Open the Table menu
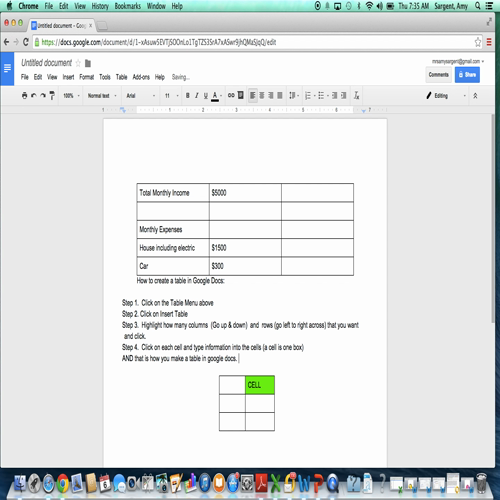Screen dimensions: 500x500 point(121,77)
